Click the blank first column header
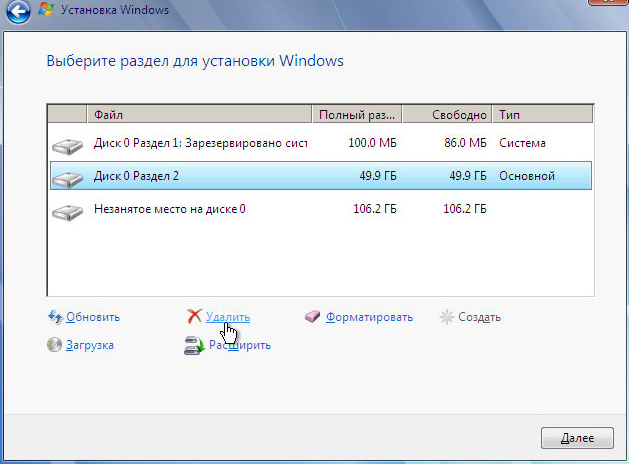Viewport: 629px width, 464px height. pos(67,115)
